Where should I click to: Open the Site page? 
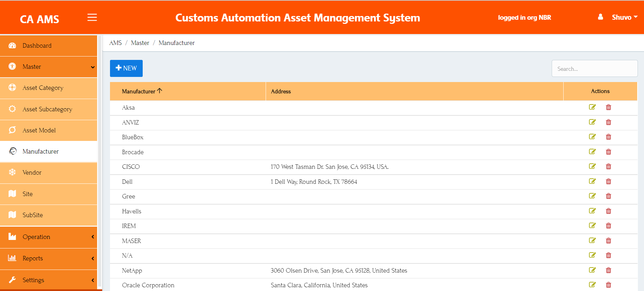click(x=49, y=194)
